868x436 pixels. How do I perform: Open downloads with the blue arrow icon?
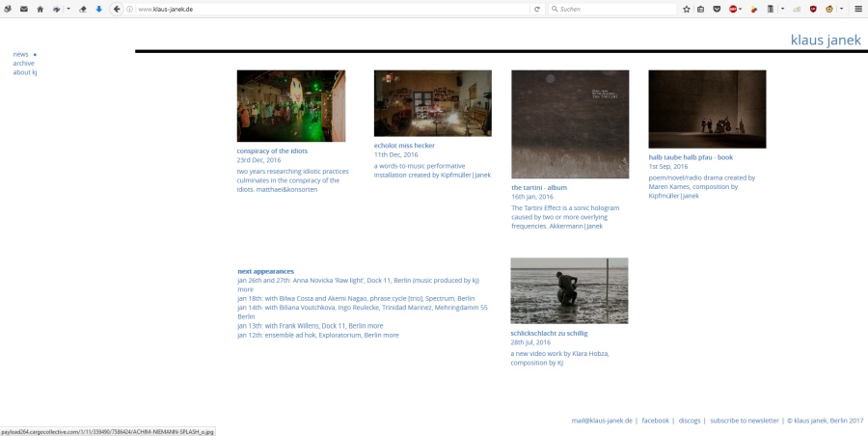[98, 9]
